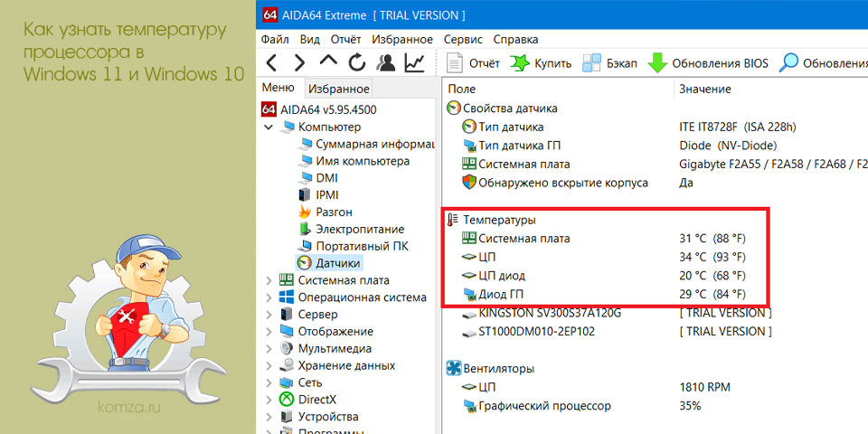This screenshot has width=868, height=434.
Task: Click the Сервер tree icon
Action: 287,315
